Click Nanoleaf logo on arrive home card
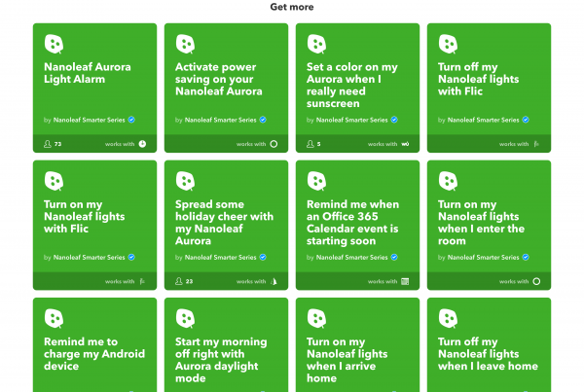 click(317, 319)
